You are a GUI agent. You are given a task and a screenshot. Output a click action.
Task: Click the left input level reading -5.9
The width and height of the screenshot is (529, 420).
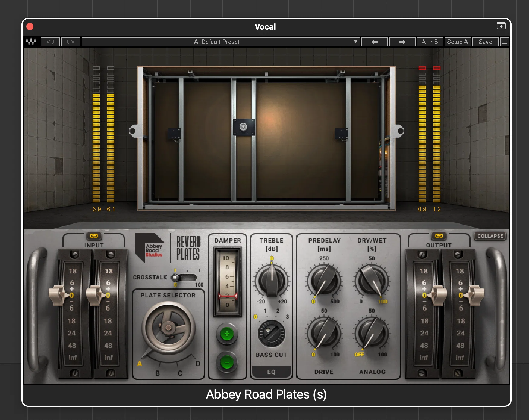[x=96, y=209]
